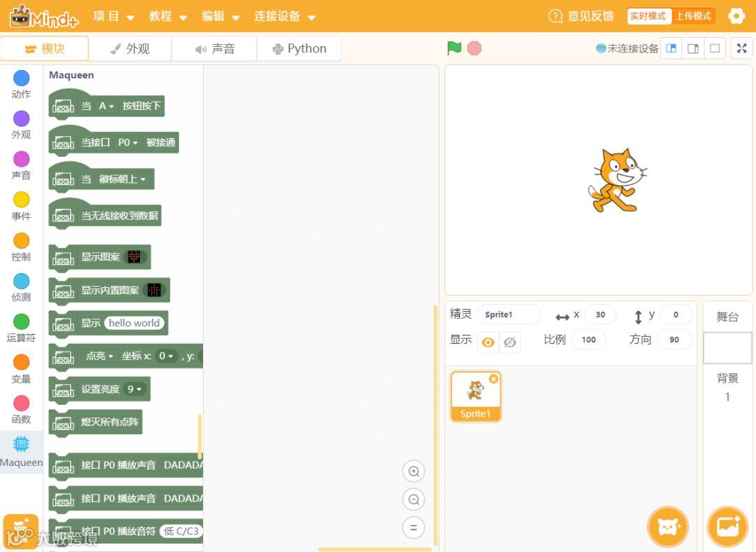Open the extensions button at bottom left

21,532
